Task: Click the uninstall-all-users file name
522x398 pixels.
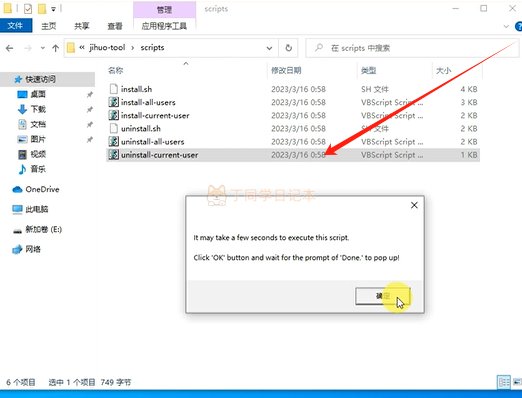Action: click(153, 142)
